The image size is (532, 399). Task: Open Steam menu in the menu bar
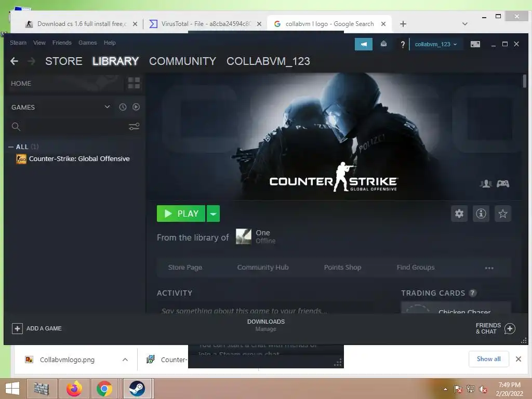point(18,43)
